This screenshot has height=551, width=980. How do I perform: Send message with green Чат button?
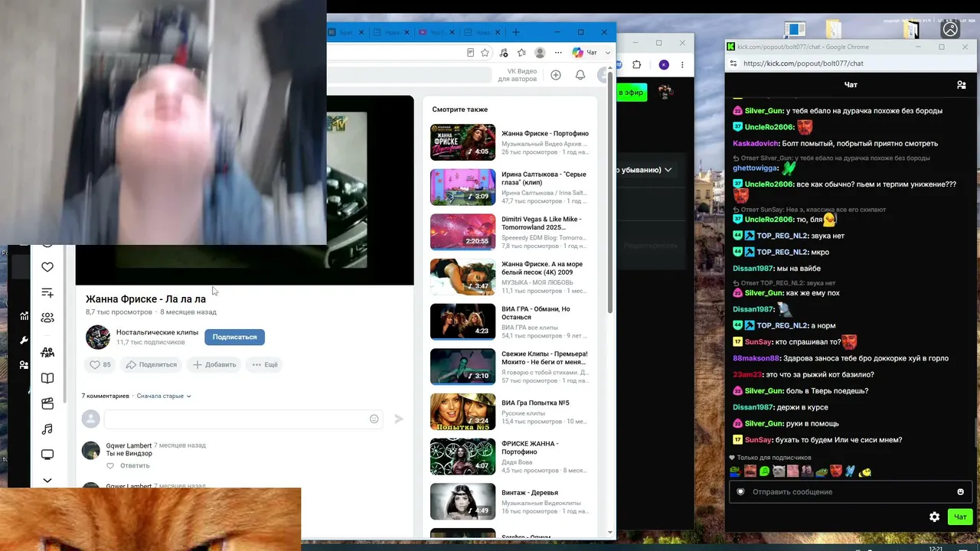click(x=960, y=517)
